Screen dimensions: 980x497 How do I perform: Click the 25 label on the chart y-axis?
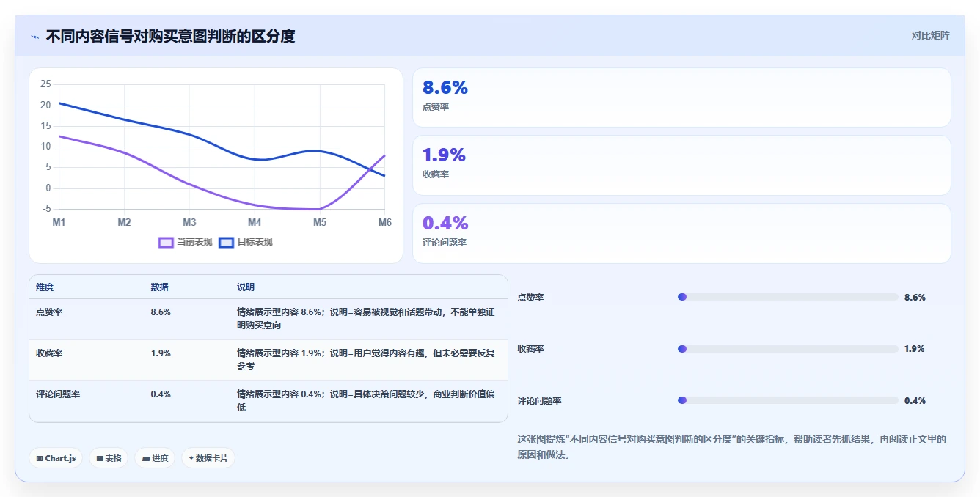45,84
